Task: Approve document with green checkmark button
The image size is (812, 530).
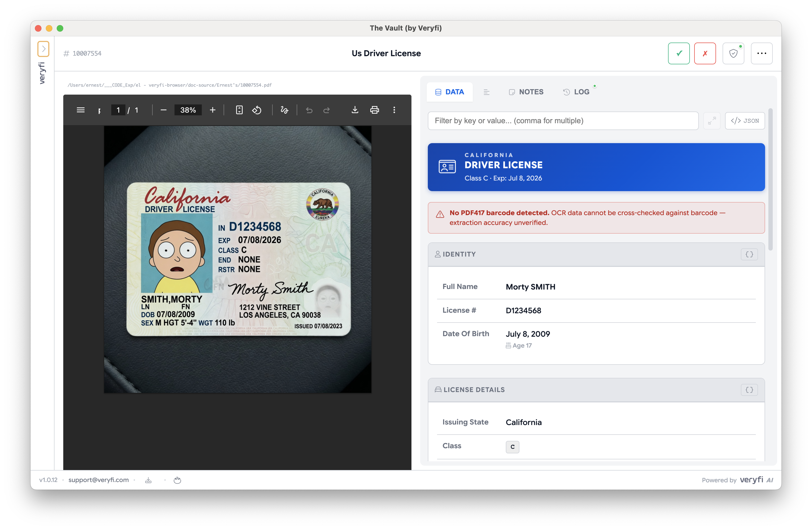Action: click(679, 53)
